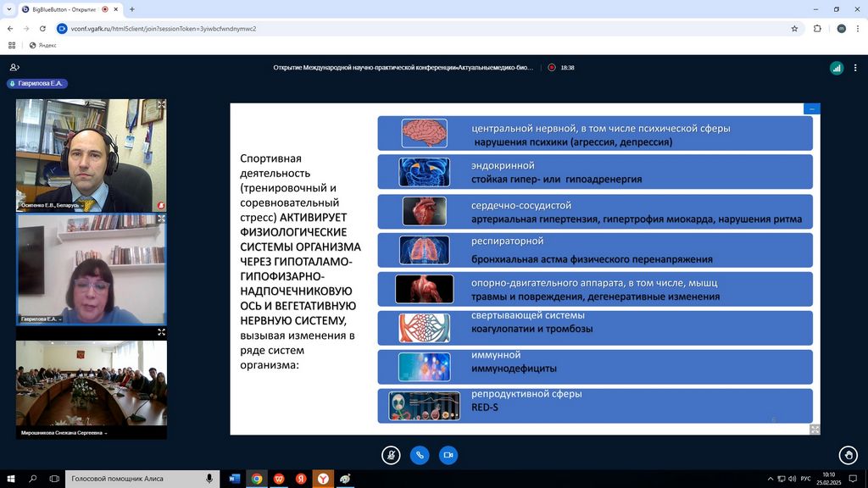Click the red recording indicator
Image resolution: width=868 pixels, height=488 pixels.
click(552, 68)
